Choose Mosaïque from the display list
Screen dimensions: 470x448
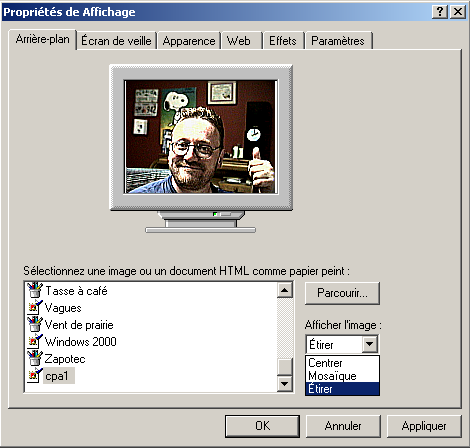[x=342, y=376]
